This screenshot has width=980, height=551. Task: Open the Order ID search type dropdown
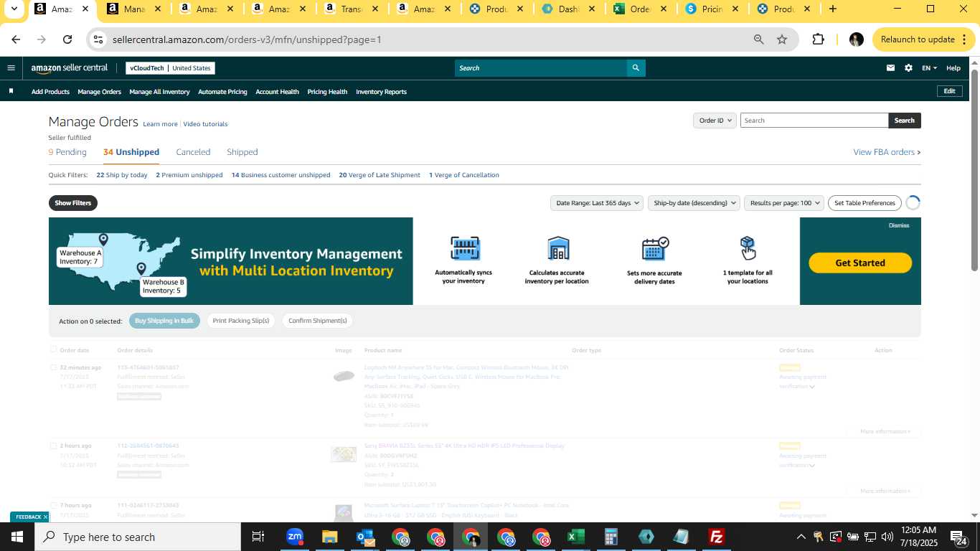click(715, 121)
